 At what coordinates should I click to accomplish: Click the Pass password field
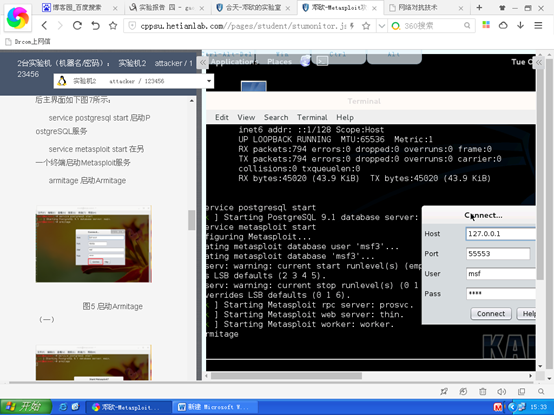point(501,294)
